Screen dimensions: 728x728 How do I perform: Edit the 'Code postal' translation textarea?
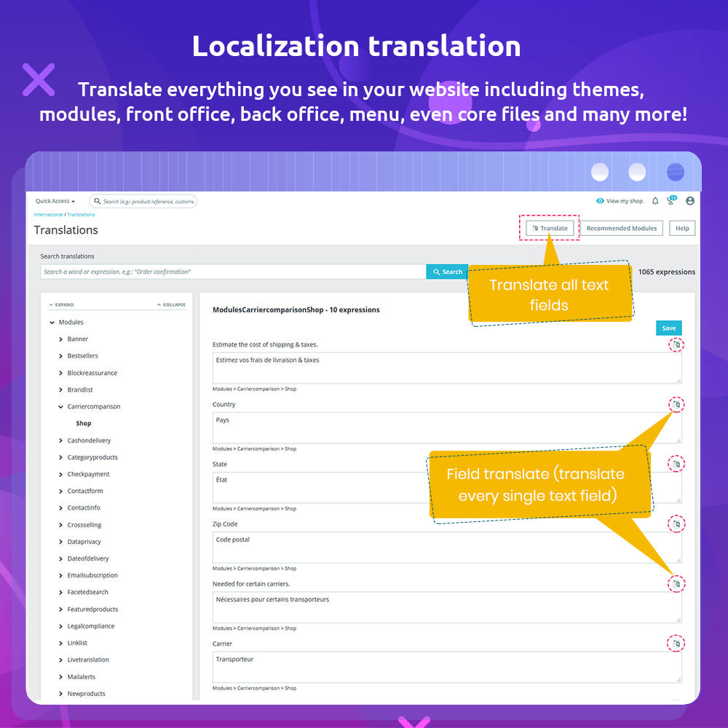(447, 547)
